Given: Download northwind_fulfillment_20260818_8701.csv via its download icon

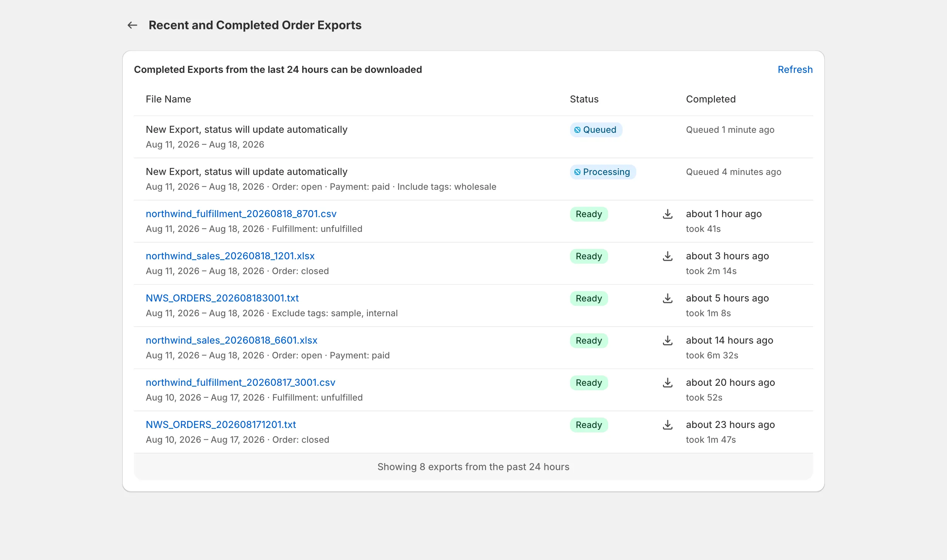Looking at the screenshot, I should [x=667, y=214].
